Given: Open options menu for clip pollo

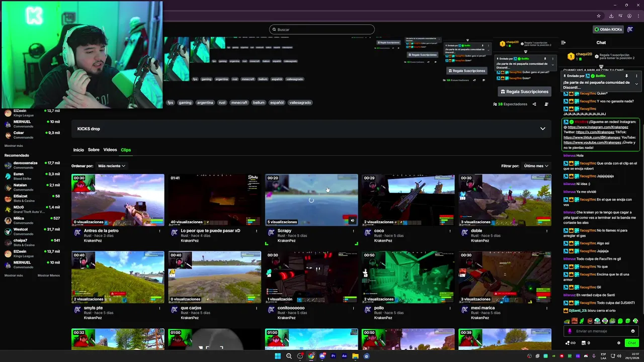Looking at the screenshot, I should coord(450,308).
